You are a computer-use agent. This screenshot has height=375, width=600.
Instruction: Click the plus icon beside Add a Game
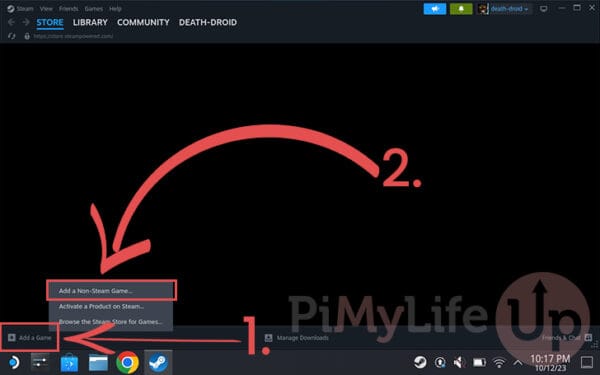12,338
